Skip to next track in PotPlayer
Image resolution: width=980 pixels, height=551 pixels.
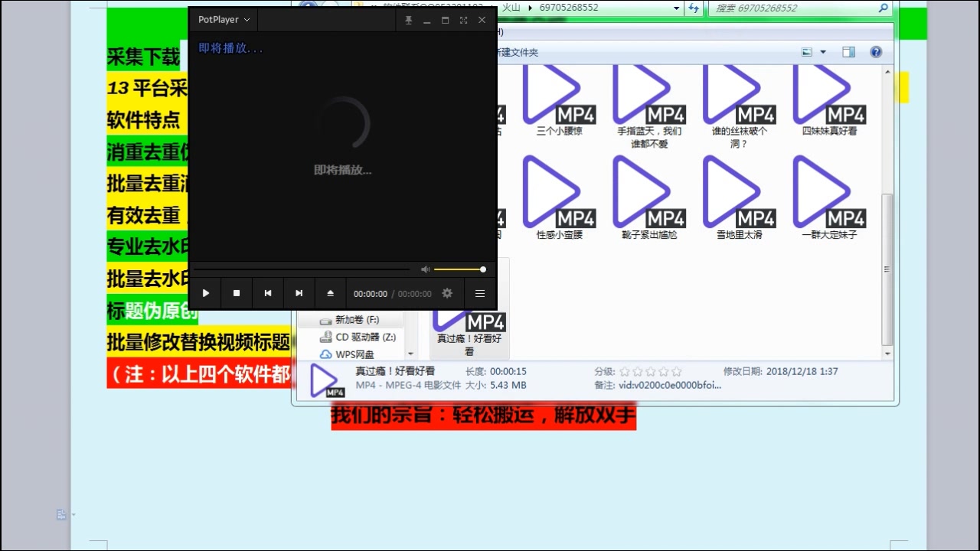(x=299, y=293)
